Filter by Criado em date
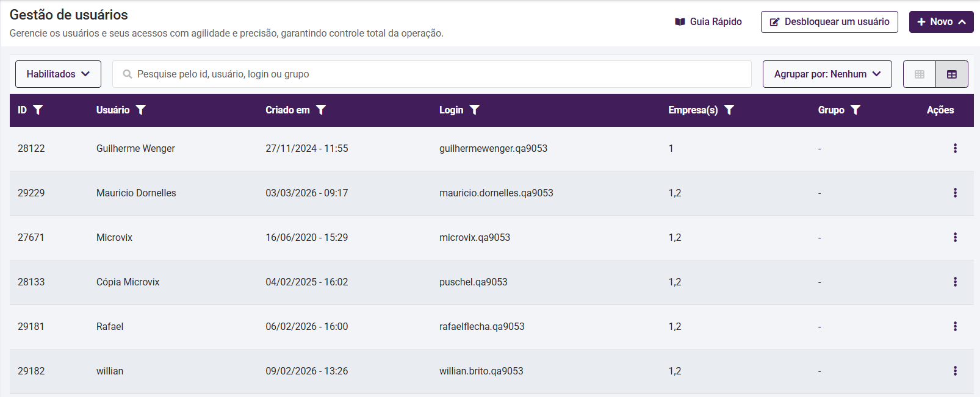This screenshot has width=980, height=397. pyautogui.click(x=321, y=110)
